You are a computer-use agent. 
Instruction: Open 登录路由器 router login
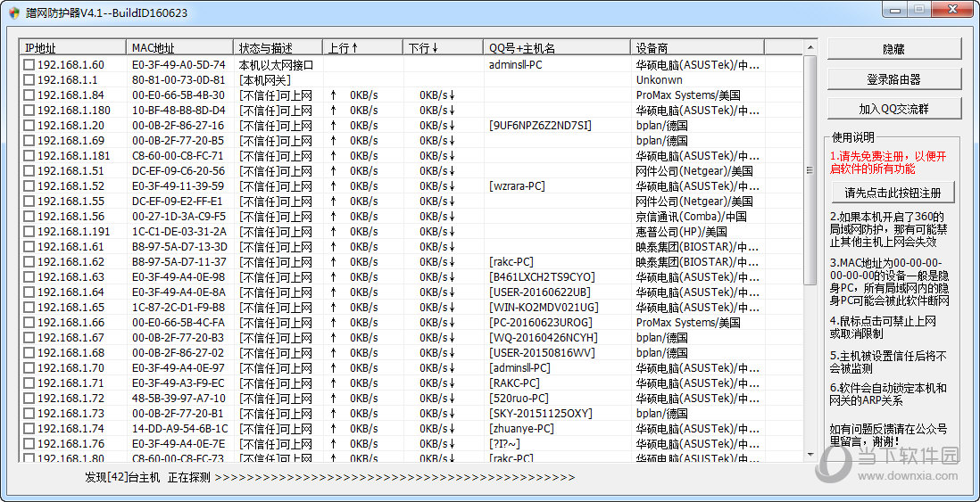(x=893, y=79)
